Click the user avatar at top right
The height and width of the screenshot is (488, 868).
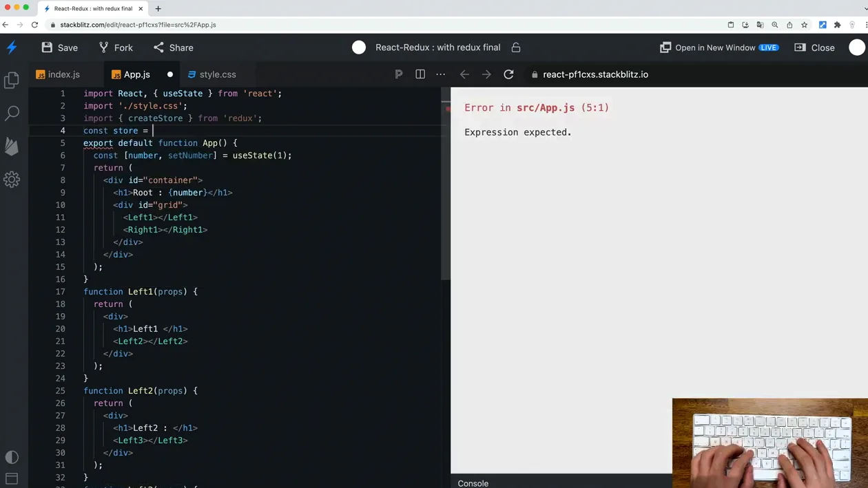(x=857, y=47)
